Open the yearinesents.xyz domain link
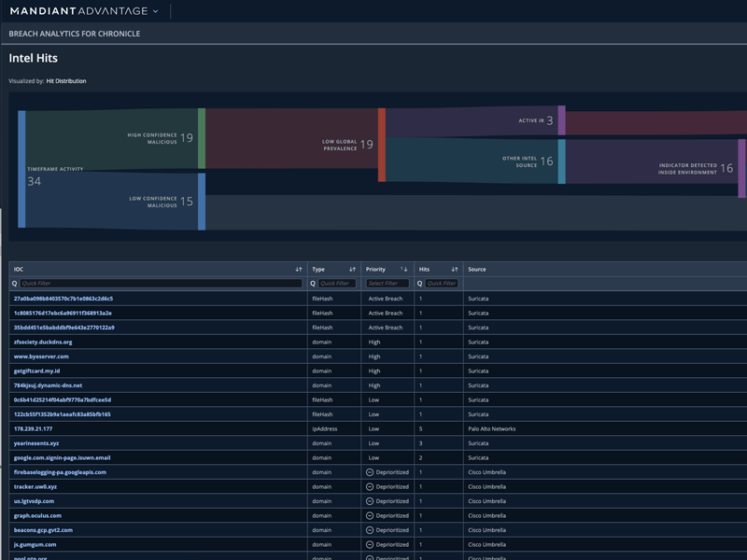The image size is (747, 560). (36, 443)
